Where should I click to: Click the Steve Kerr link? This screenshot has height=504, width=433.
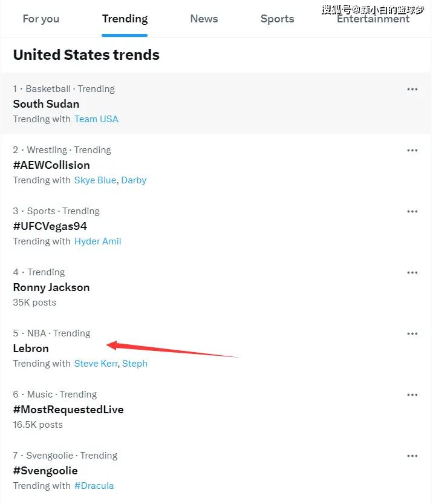point(96,364)
